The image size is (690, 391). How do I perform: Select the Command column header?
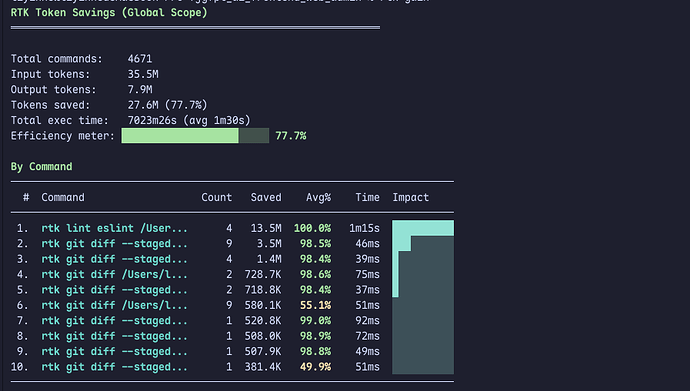(x=63, y=197)
